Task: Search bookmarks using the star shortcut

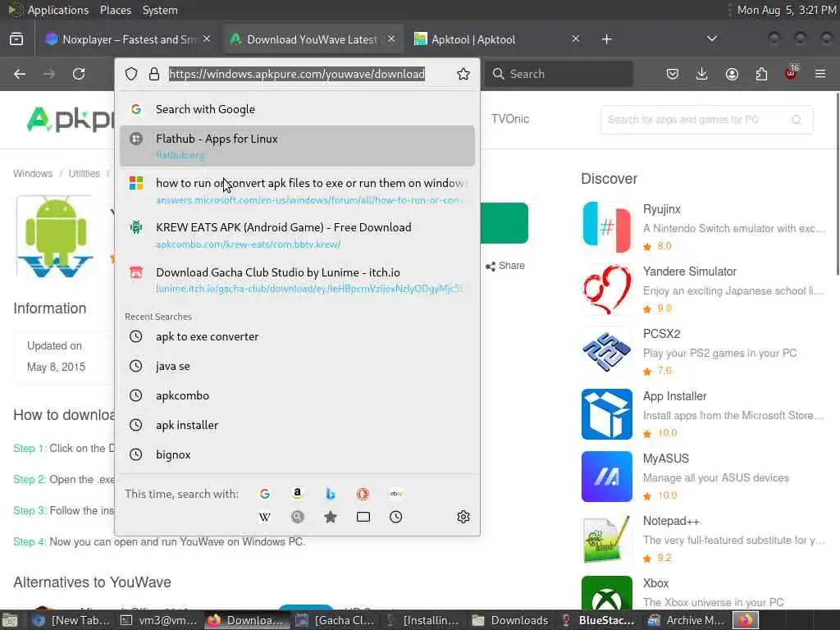Action: [x=330, y=517]
